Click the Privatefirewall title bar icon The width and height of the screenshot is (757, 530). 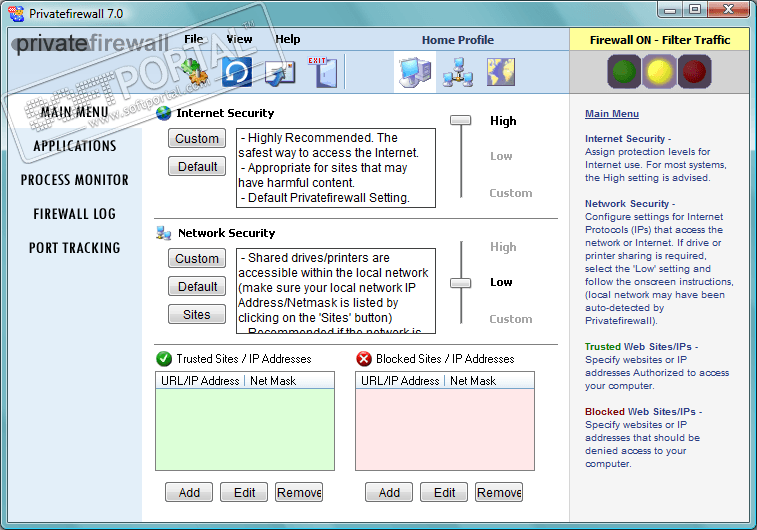click(16, 14)
